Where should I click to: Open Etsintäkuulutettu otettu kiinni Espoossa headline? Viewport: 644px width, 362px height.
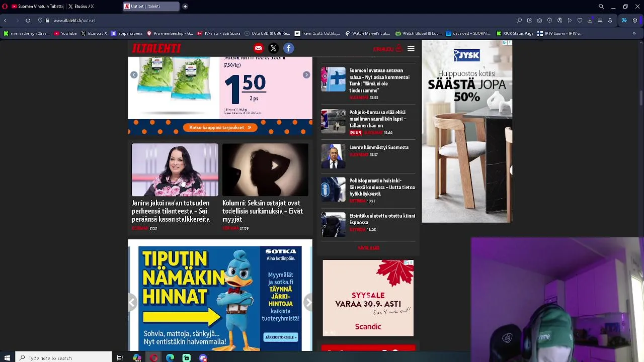click(x=382, y=219)
